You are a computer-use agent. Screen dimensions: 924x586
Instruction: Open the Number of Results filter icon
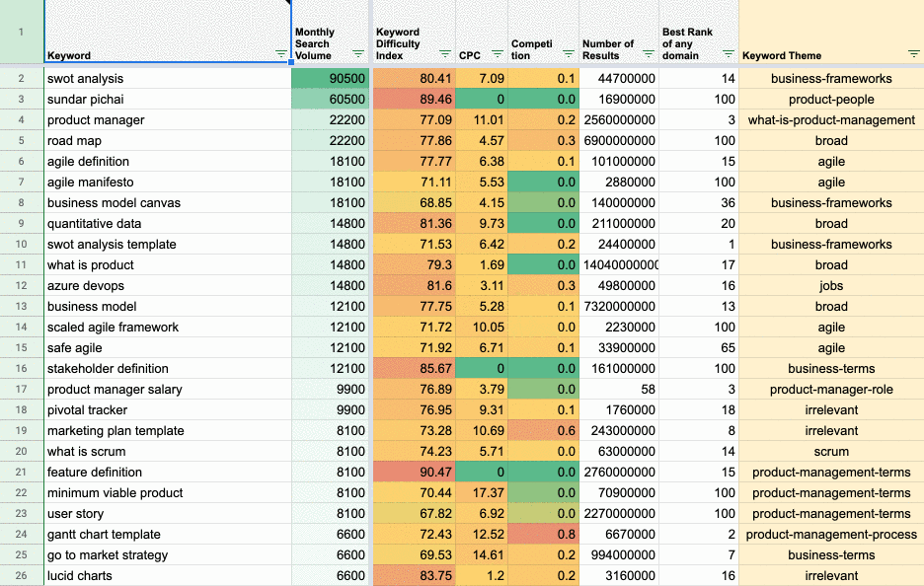pos(649,54)
